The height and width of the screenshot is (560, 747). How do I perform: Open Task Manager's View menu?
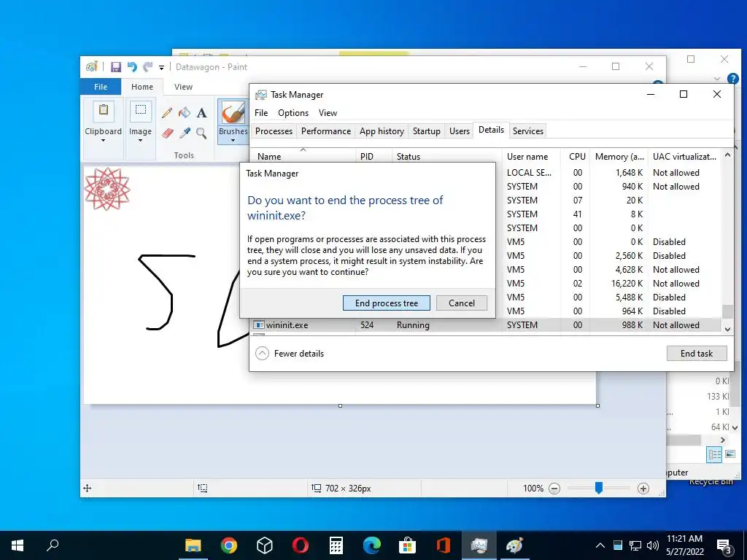pos(328,113)
